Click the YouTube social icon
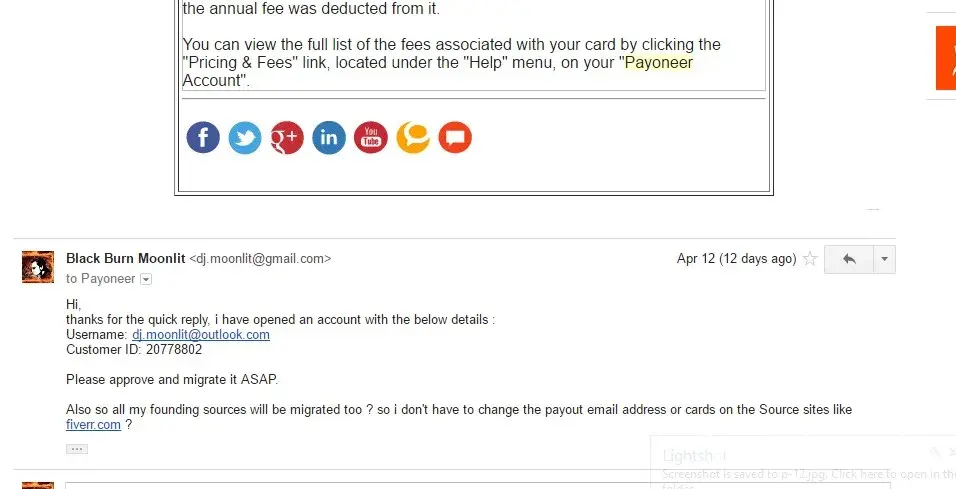The image size is (956, 489). 371,137
